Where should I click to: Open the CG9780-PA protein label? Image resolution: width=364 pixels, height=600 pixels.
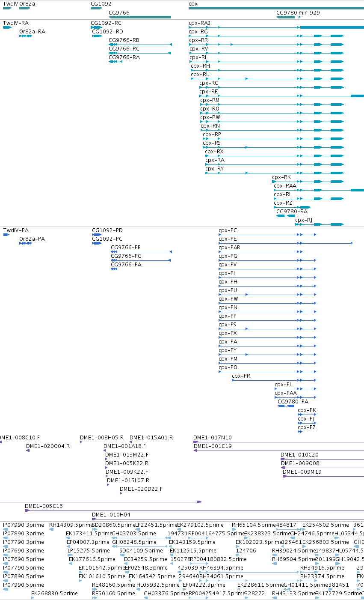pyautogui.click(x=293, y=402)
